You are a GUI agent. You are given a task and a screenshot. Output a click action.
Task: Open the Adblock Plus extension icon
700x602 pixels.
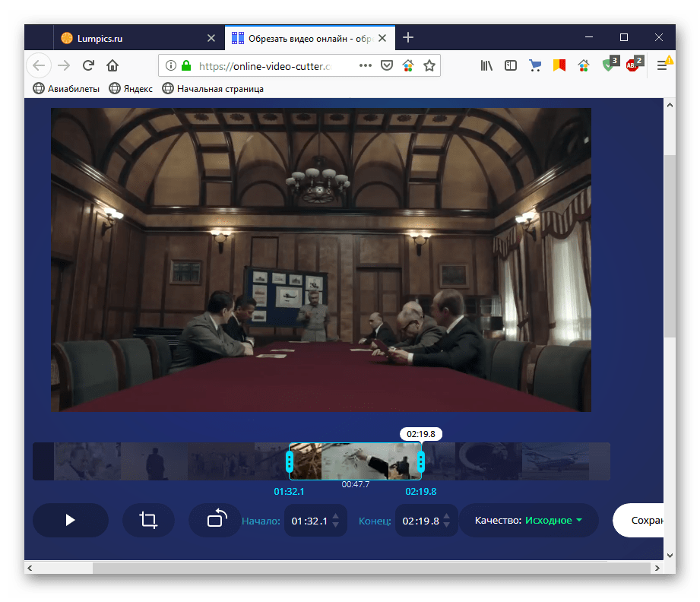[633, 65]
